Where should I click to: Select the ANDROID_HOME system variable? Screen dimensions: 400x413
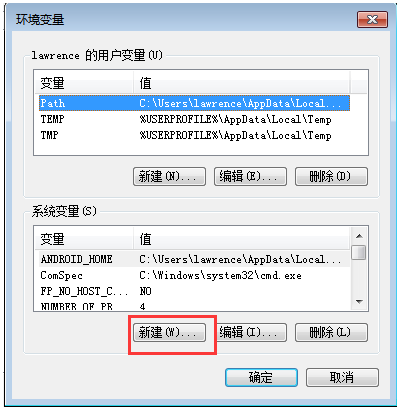[x=192, y=259]
